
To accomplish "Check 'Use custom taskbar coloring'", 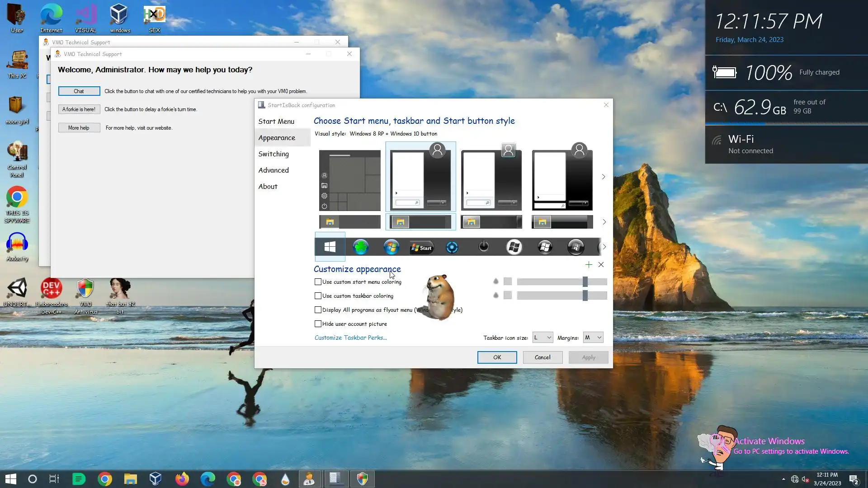I will (x=318, y=296).
